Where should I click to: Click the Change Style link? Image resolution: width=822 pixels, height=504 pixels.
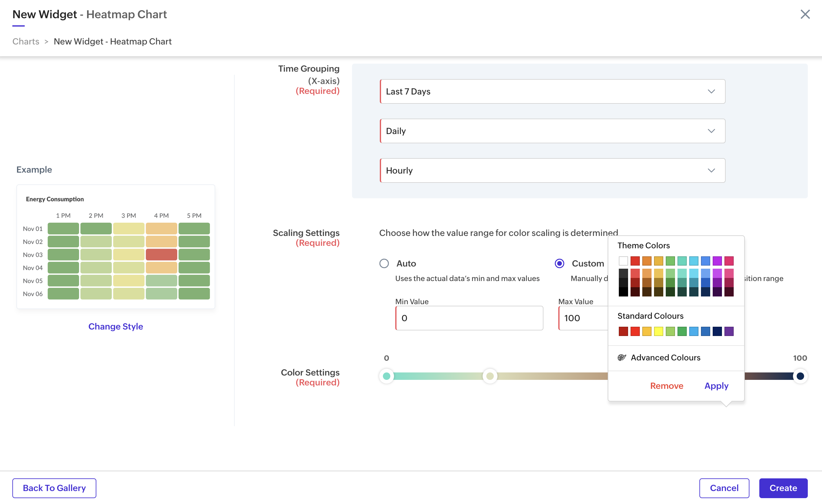pos(115,326)
